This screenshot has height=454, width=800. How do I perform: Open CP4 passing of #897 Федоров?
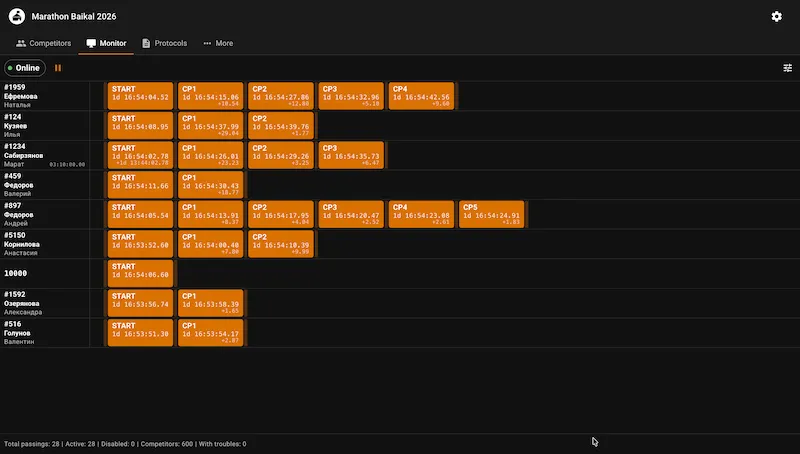(421, 214)
